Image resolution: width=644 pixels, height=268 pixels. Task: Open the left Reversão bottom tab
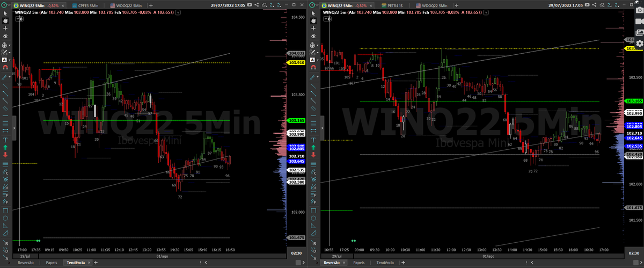click(x=26, y=263)
